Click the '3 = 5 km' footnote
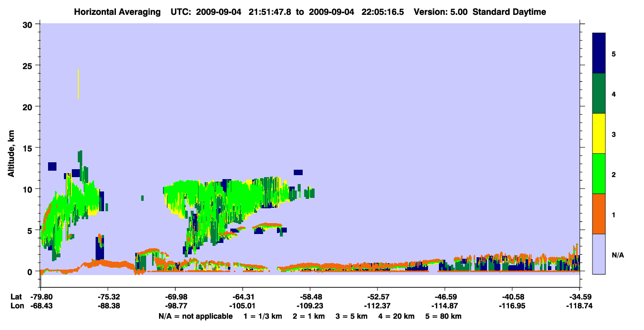 point(351,316)
